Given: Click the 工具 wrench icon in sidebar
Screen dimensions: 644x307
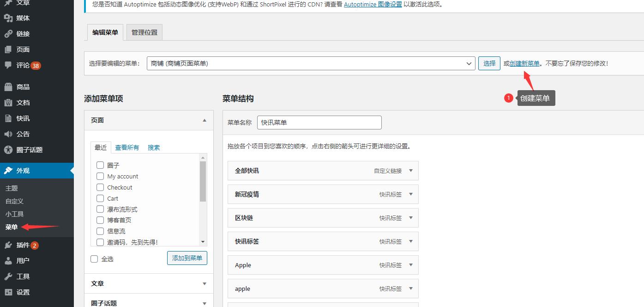Looking at the screenshot, I should [8, 276].
